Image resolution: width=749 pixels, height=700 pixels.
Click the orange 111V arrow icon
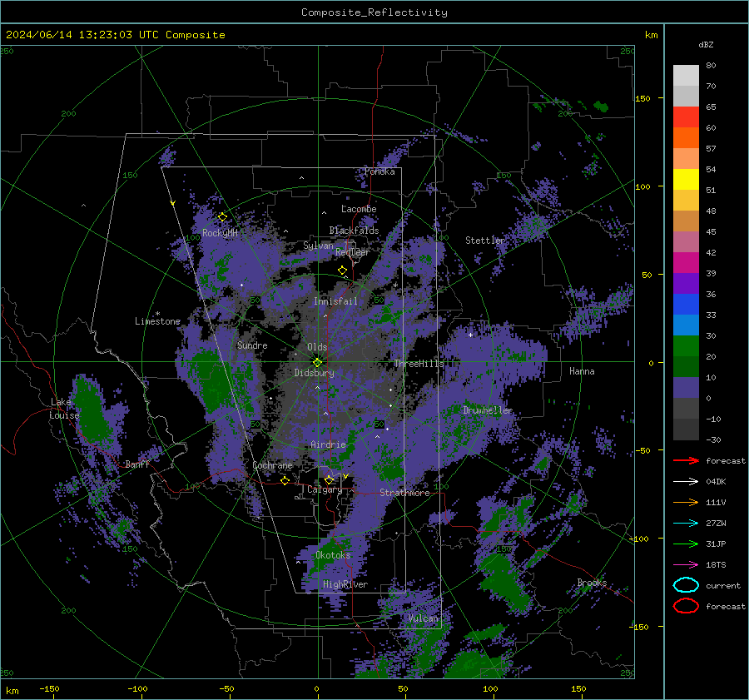click(686, 502)
